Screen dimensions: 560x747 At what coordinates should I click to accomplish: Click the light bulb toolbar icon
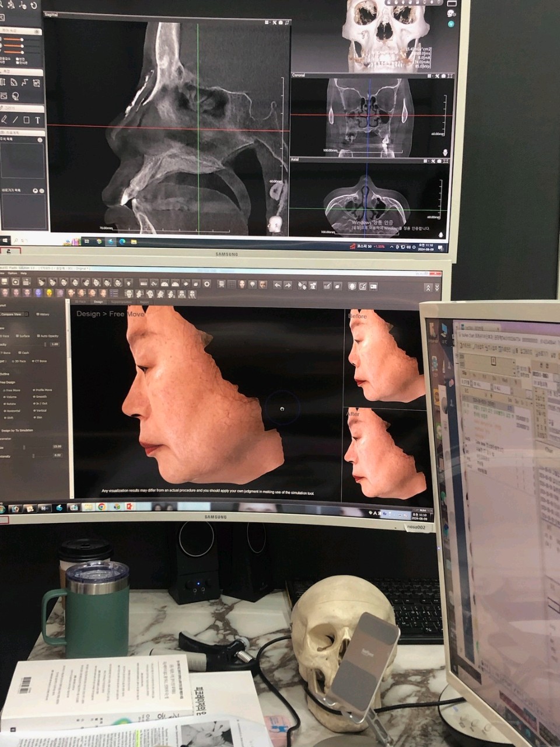click(x=252, y=284)
